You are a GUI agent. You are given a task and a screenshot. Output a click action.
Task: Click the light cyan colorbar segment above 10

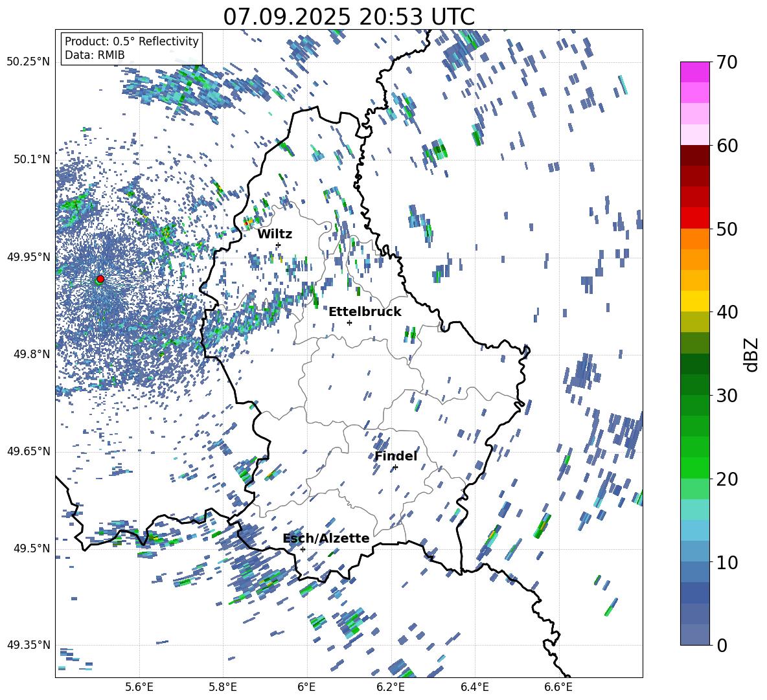(694, 530)
